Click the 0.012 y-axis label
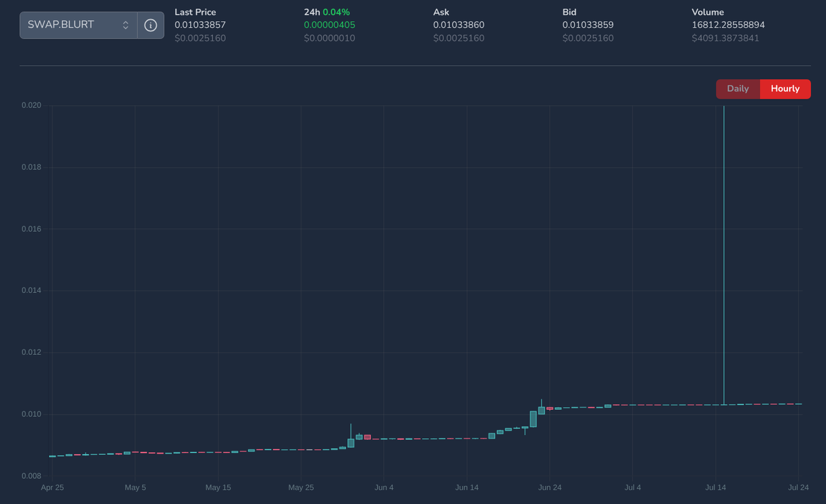Image resolution: width=826 pixels, height=504 pixels. [31, 352]
